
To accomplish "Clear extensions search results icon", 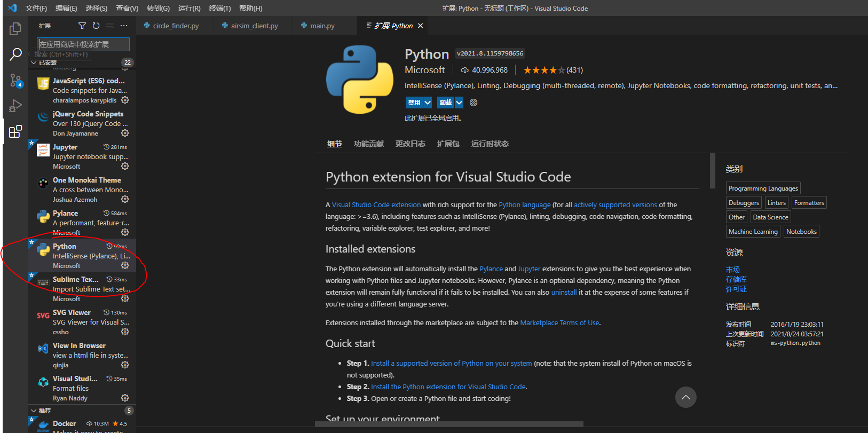I will pyautogui.click(x=110, y=26).
